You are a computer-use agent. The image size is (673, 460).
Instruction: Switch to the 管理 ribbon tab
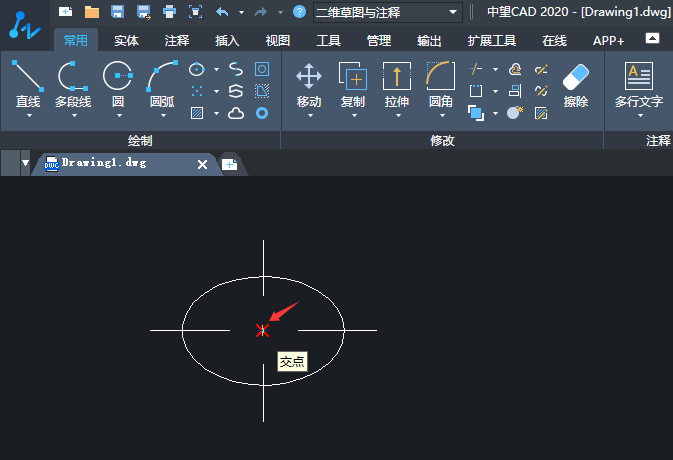pyautogui.click(x=379, y=40)
